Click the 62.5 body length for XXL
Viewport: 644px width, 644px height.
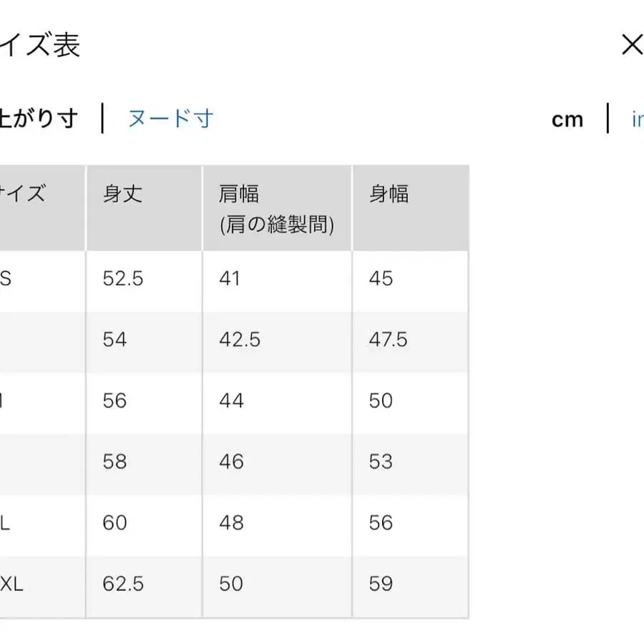click(x=123, y=585)
